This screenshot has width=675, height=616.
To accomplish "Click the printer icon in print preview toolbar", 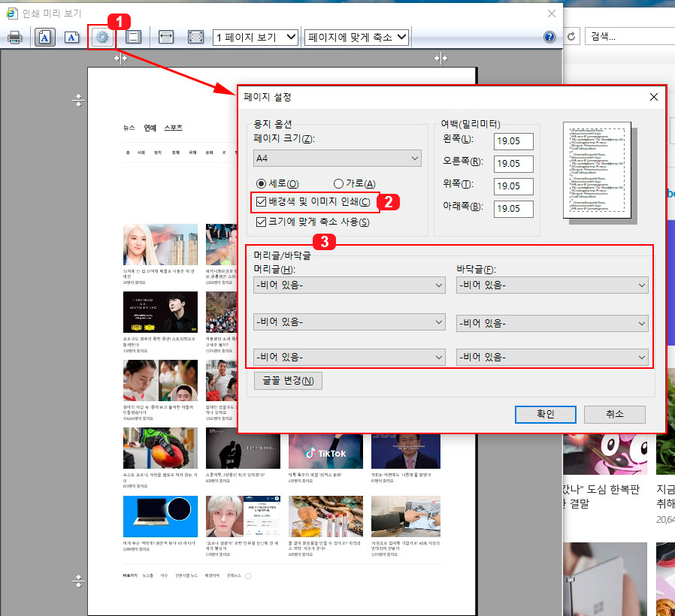I will pos(14,38).
